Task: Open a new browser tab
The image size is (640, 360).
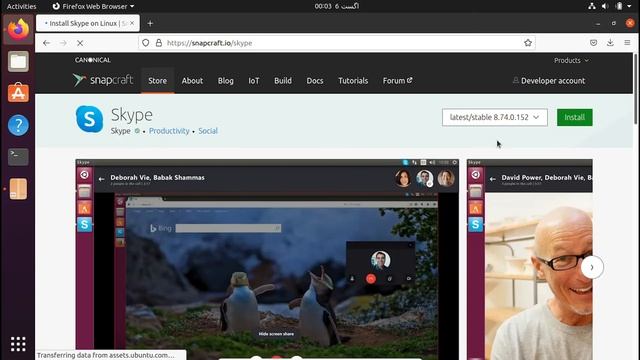Action: [150, 23]
